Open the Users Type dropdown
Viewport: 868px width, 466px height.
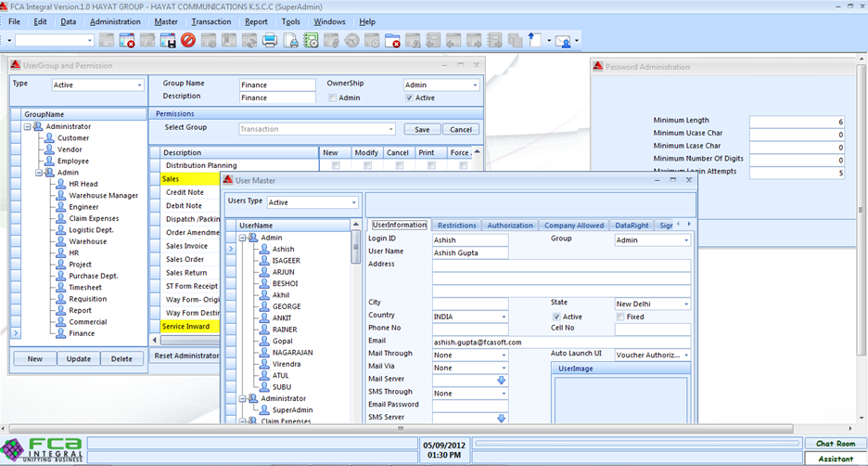click(x=353, y=202)
